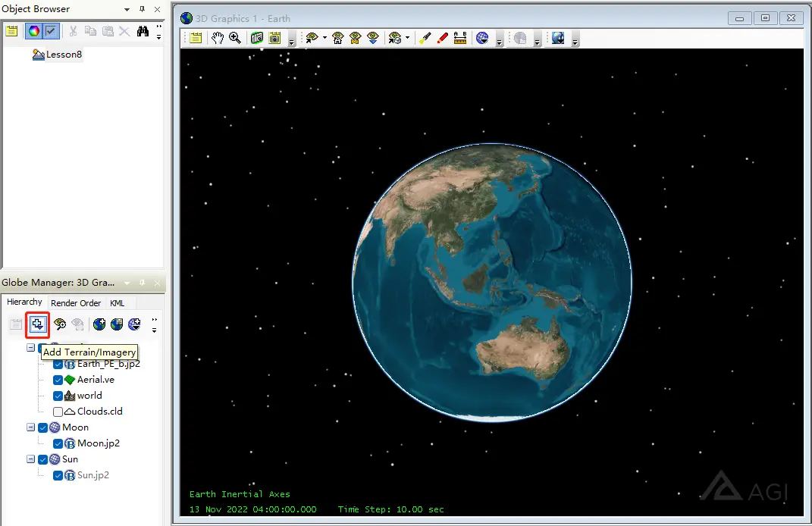Image resolution: width=812 pixels, height=526 pixels.
Task: Click the Globe Manager panel dropdown arrow
Action: [127, 283]
